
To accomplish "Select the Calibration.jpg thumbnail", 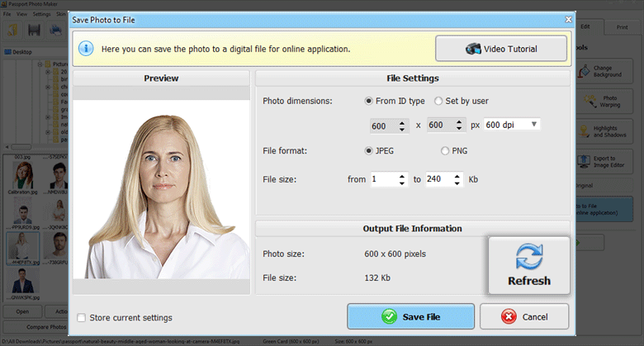I will tap(22, 178).
